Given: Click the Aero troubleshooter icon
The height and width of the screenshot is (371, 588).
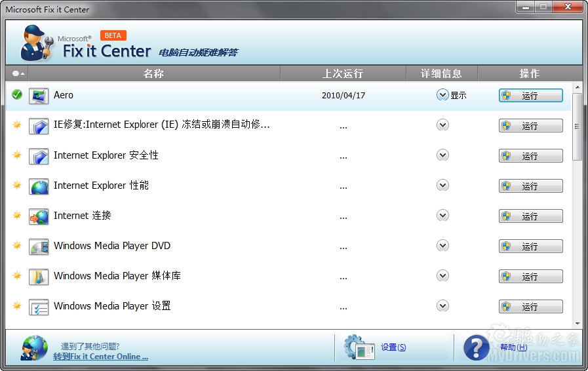Looking at the screenshot, I should click(x=39, y=96).
